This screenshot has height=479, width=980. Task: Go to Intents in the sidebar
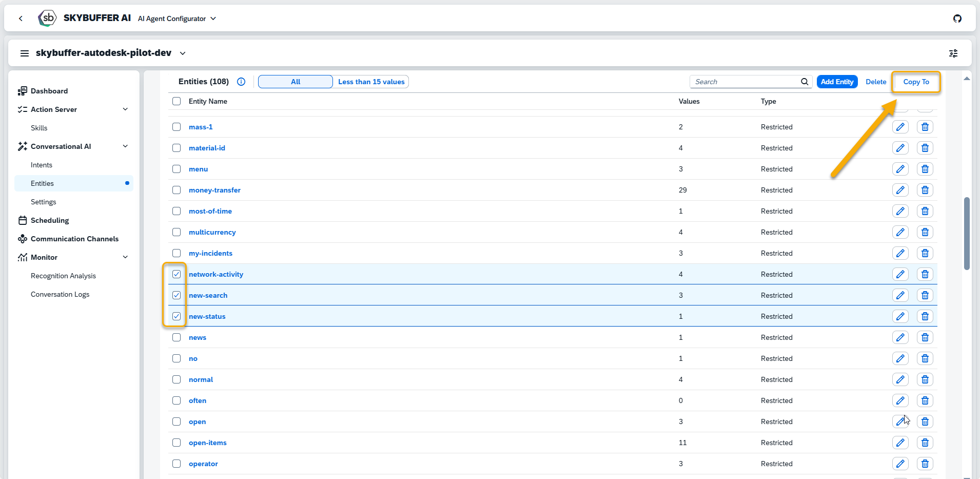pos(42,165)
